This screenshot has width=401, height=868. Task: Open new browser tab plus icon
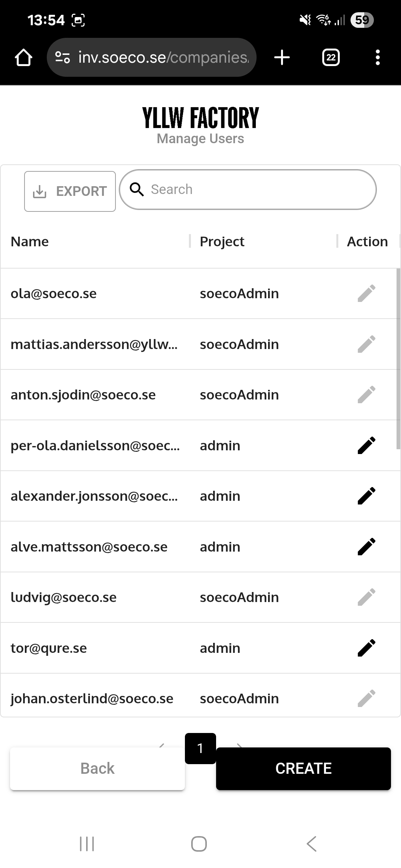(282, 57)
